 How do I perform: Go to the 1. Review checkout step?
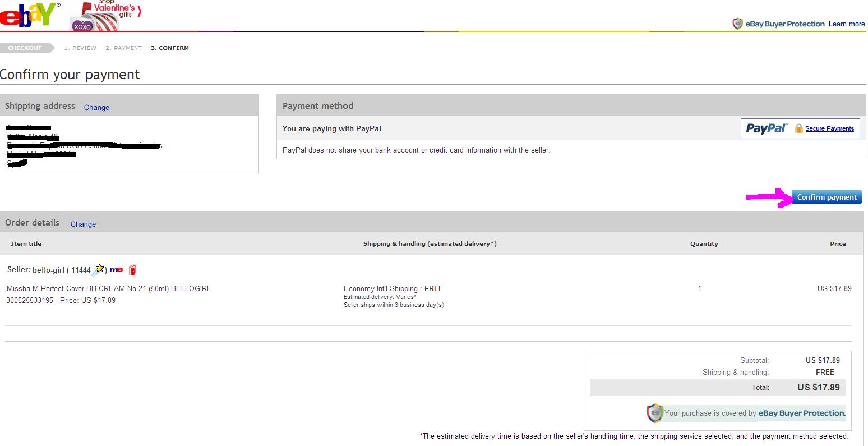click(80, 48)
